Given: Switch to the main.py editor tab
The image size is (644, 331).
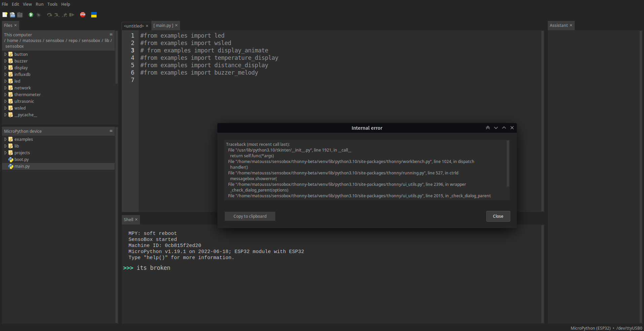Looking at the screenshot, I should 164,25.
